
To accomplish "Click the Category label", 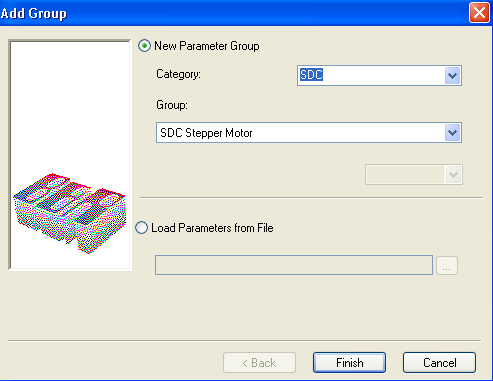I will tap(178, 74).
